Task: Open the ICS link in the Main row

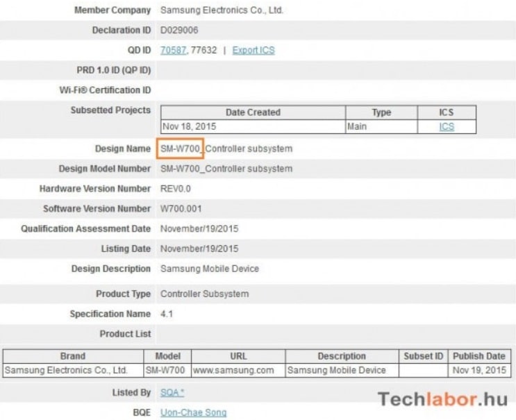Action: point(447,127)
